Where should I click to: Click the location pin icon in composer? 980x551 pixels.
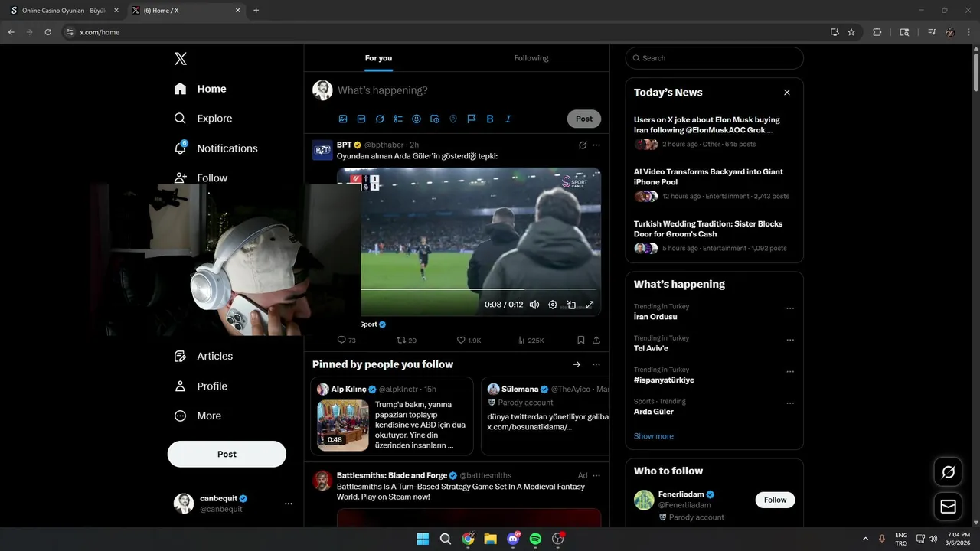(x=453, y=119)
